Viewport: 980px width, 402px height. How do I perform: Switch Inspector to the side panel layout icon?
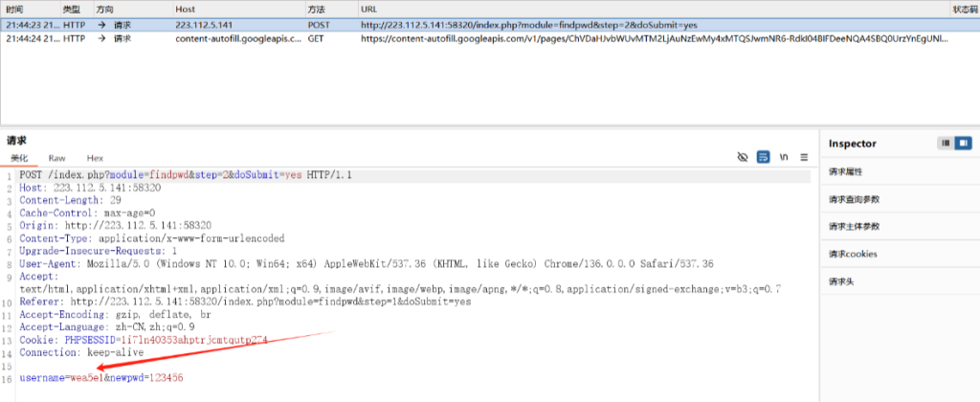pos(963,143)
